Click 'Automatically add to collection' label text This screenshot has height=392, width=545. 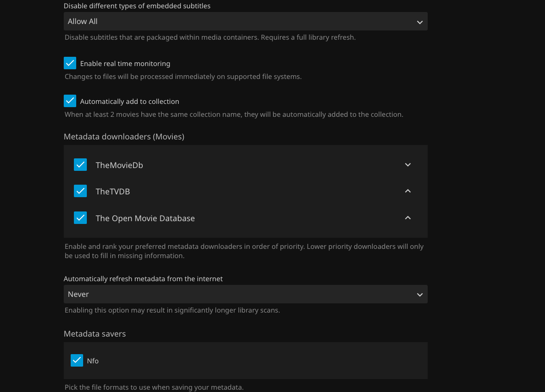(x=129, y=102)
